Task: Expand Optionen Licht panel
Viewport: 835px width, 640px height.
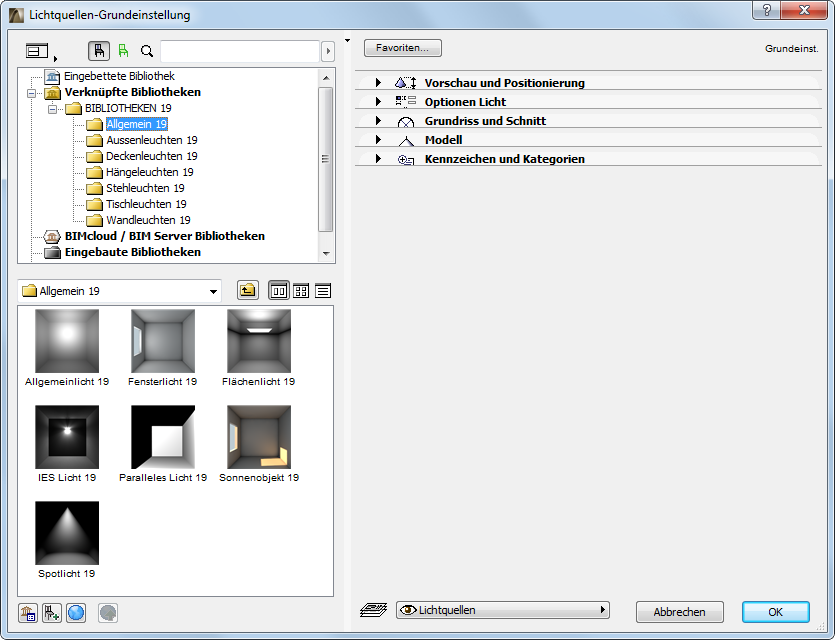Action: (x=378, y=101)
